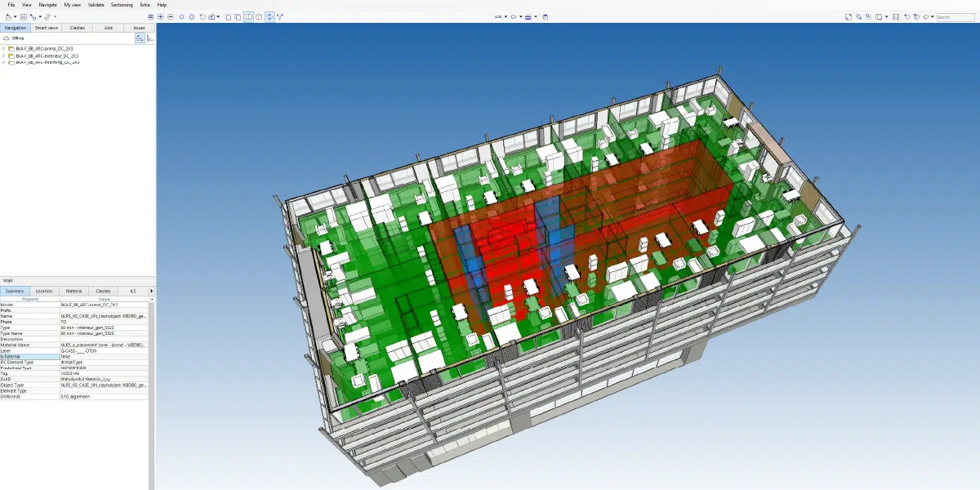This screenshot has height=490, width=980.
Task: Expand the BKA-F_BB_ARC-exterieur_DC_2X3 tree node
Action: click(x=4, y=56)
